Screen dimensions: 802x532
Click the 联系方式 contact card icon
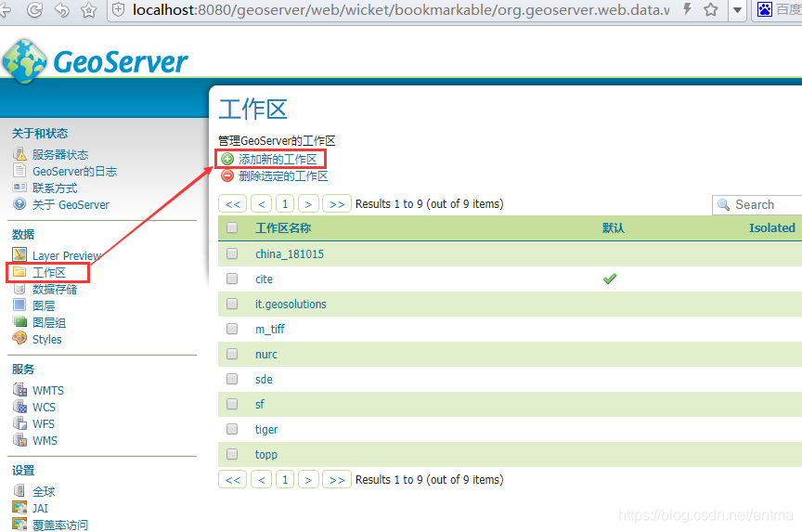tap(19, 188)
